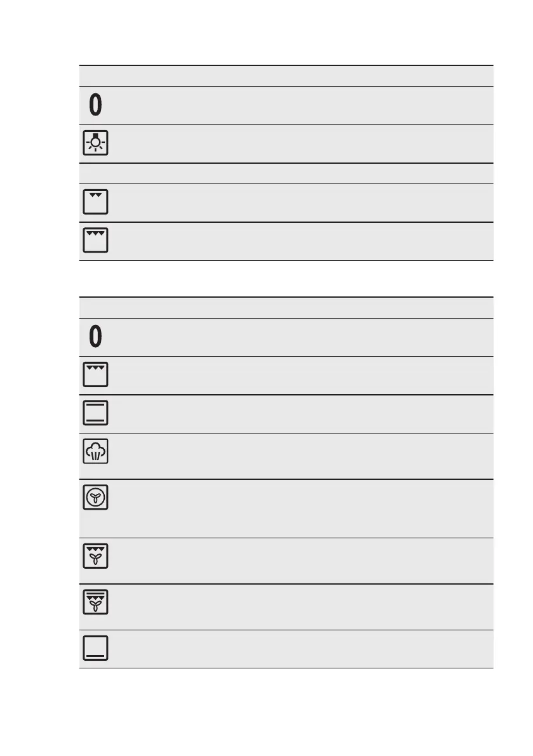Click the bottom heat single-line icon
Image resolution: width=533 pixels, height=756 pixels.
tap(95, 648)
